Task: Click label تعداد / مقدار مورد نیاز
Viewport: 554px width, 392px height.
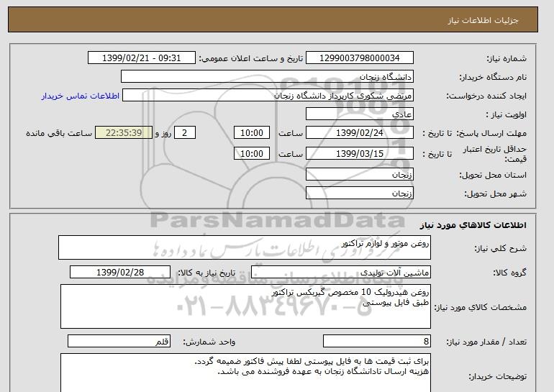Action: tap(486, 342)
